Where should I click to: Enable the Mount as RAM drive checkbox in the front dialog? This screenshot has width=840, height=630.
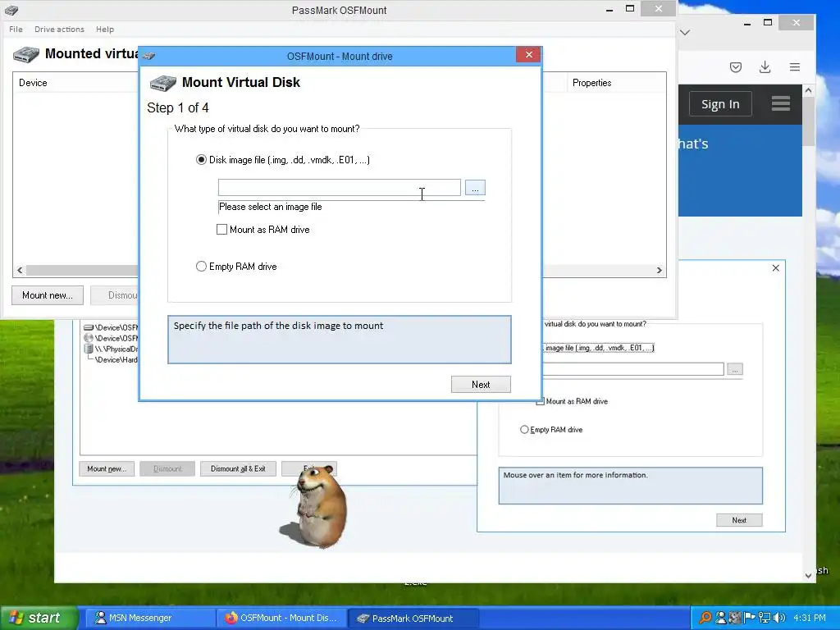221,230
